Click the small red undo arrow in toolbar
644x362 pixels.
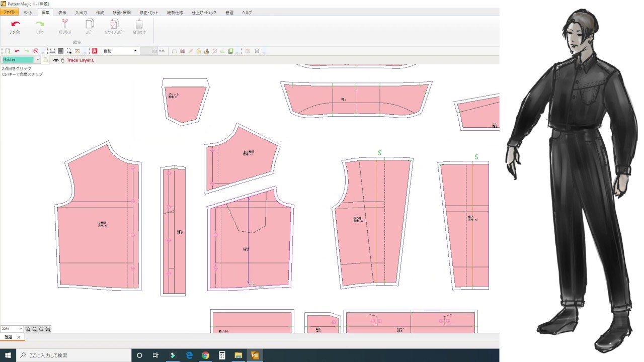[x=17, y=51]
